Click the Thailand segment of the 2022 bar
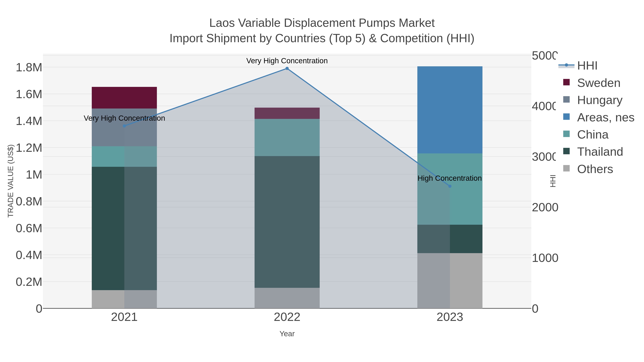644x362 pixels. pos(287,222)
